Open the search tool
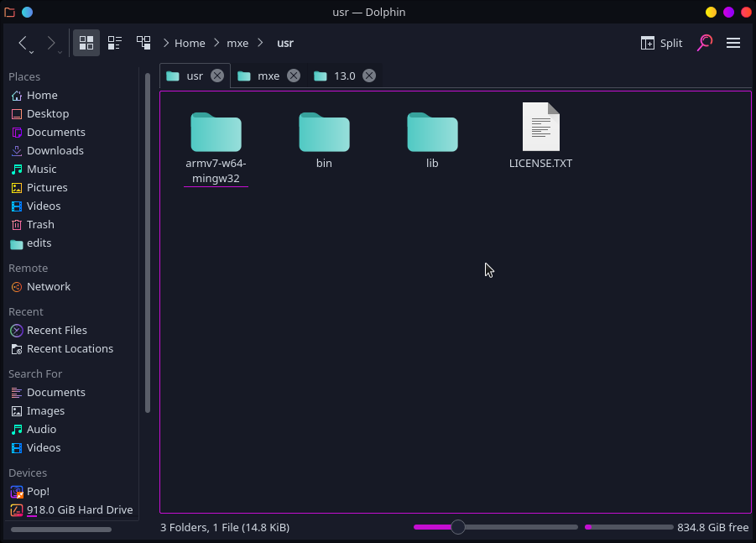Screen dimensions: 756x543 [x=705, y=43]
